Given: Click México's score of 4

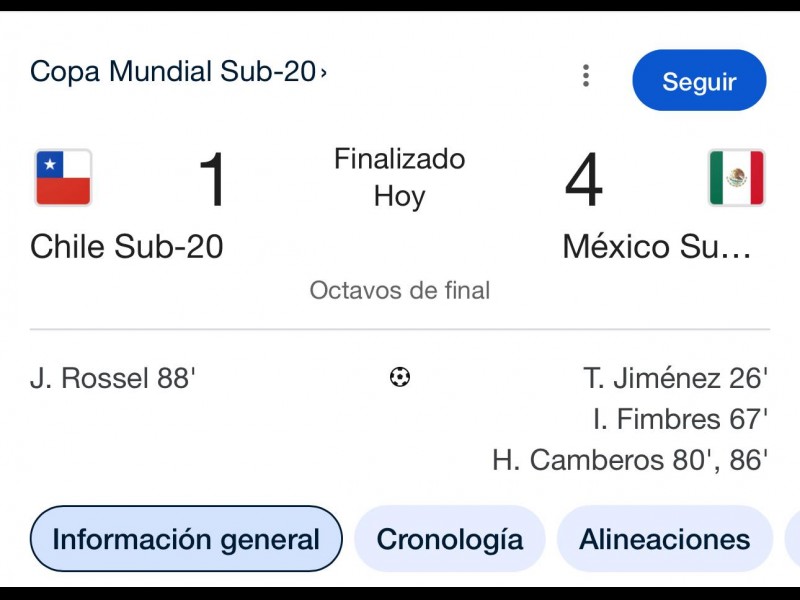Looking at the screenshot, I should (x=584, y=181).
